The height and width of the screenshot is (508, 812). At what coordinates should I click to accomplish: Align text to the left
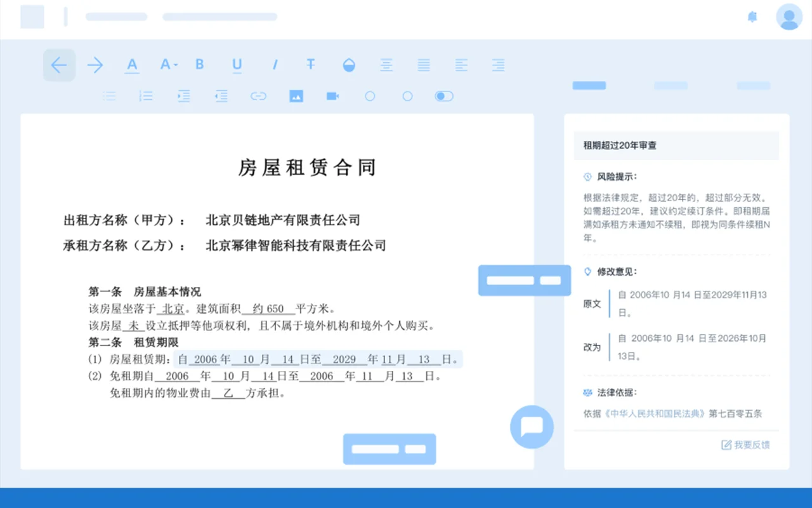pyautogui.click(x=461, y=65)
